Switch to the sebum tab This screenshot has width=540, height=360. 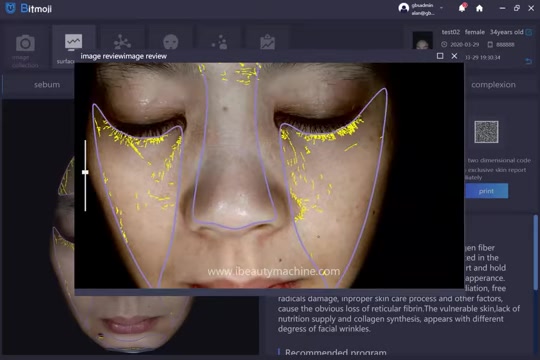47,84
